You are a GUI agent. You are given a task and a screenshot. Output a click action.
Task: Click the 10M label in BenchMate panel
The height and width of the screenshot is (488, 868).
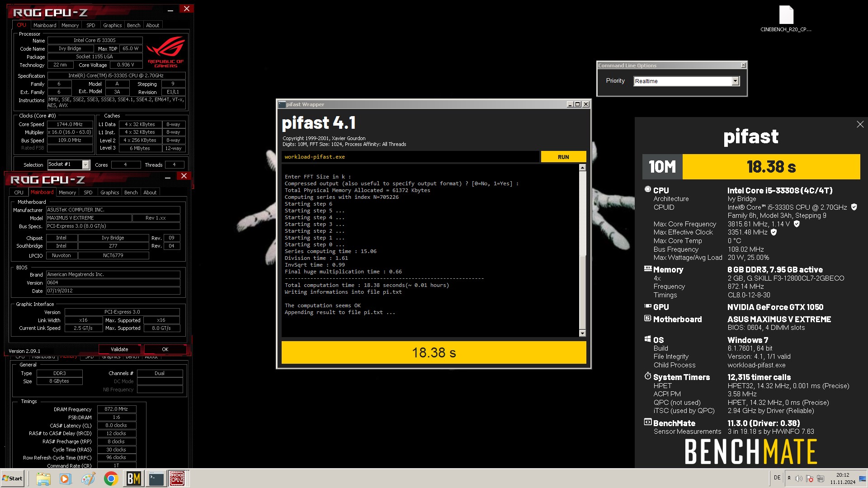[662, 167]
